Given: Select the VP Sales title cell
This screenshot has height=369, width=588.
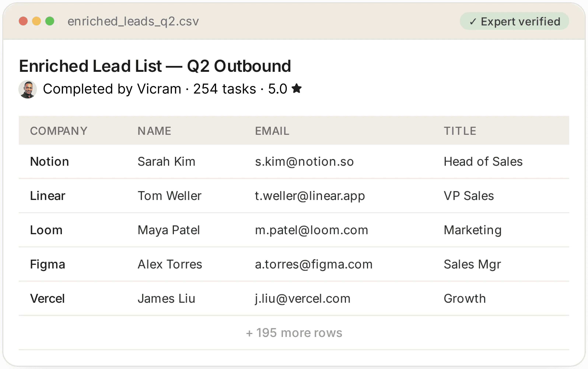Looking at the screenshot, I should [469, 196].
